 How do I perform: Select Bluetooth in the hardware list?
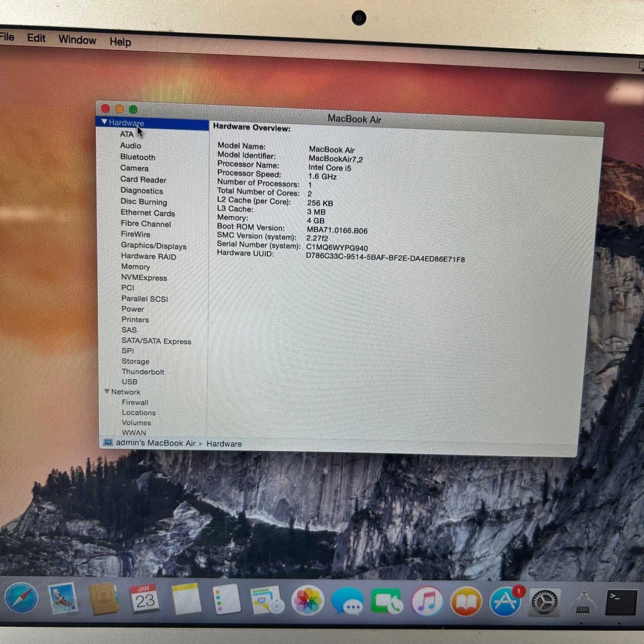click(138, 157)
